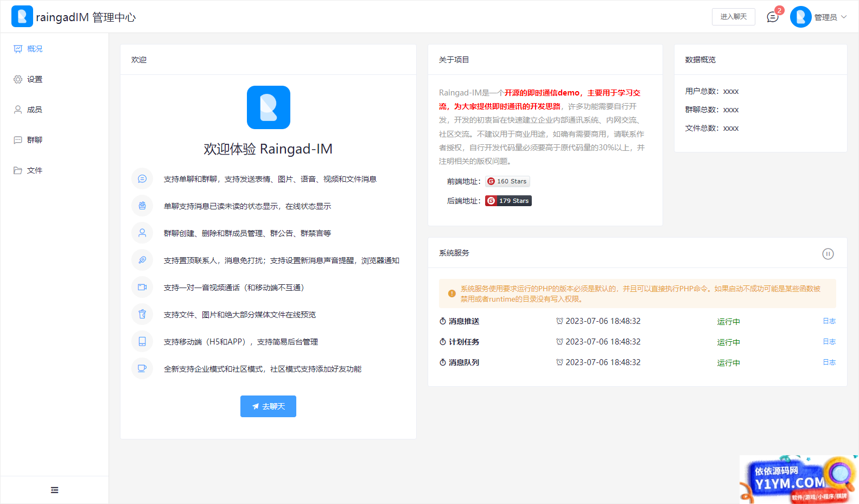The width and height of the screenshot is (859, 504).
Task: Open the 日志 log for 计划任务
Action: 829,342
